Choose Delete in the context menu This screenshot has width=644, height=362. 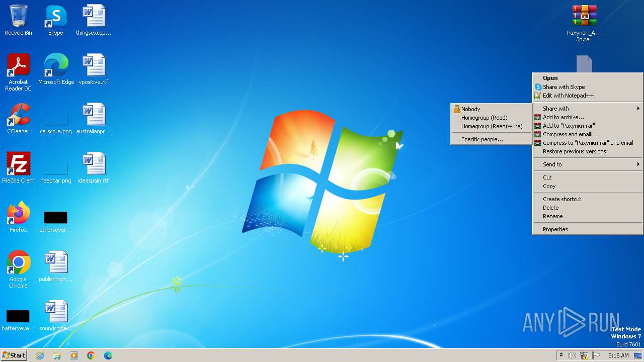[x=588, y=208]
